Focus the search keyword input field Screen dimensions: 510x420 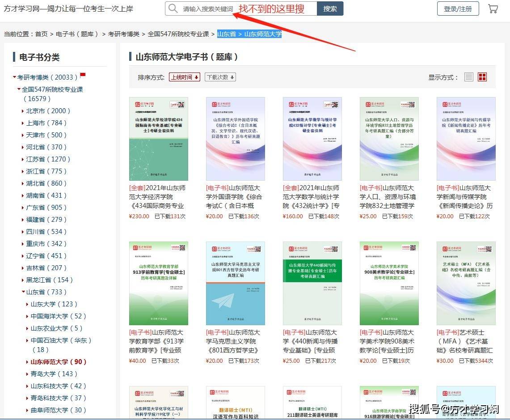click(x=240, y=8)
